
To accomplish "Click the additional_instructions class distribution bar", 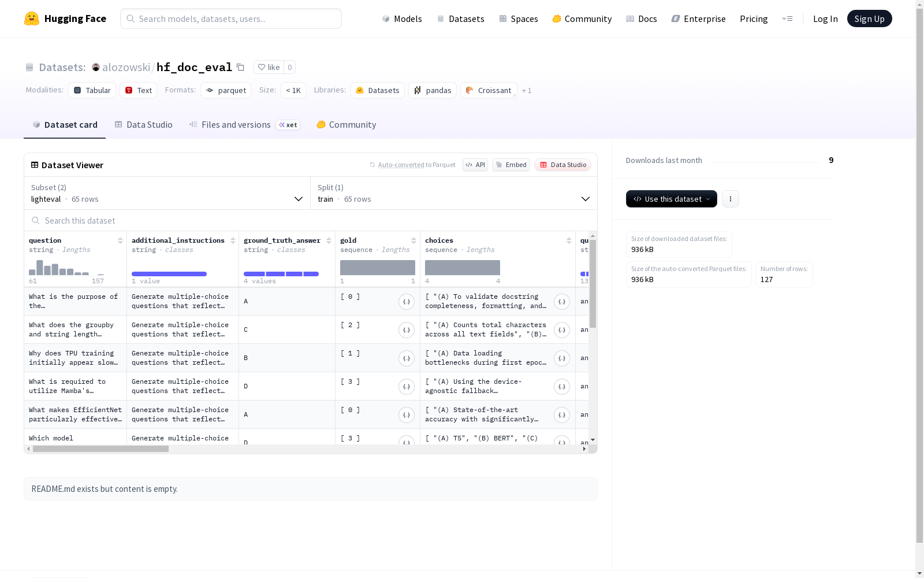I will point(169,274).
